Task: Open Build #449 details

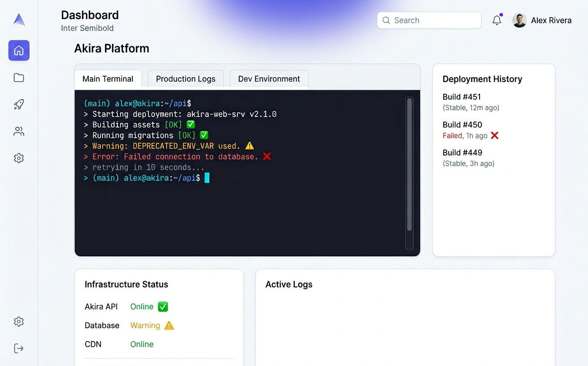Action: (x=462, y=152)
